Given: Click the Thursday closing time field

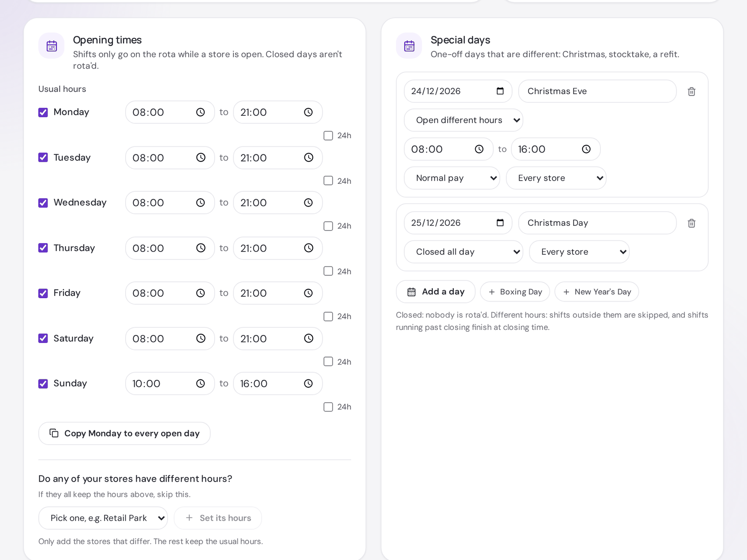Looking at the screenshot, I should coord(278,248).
